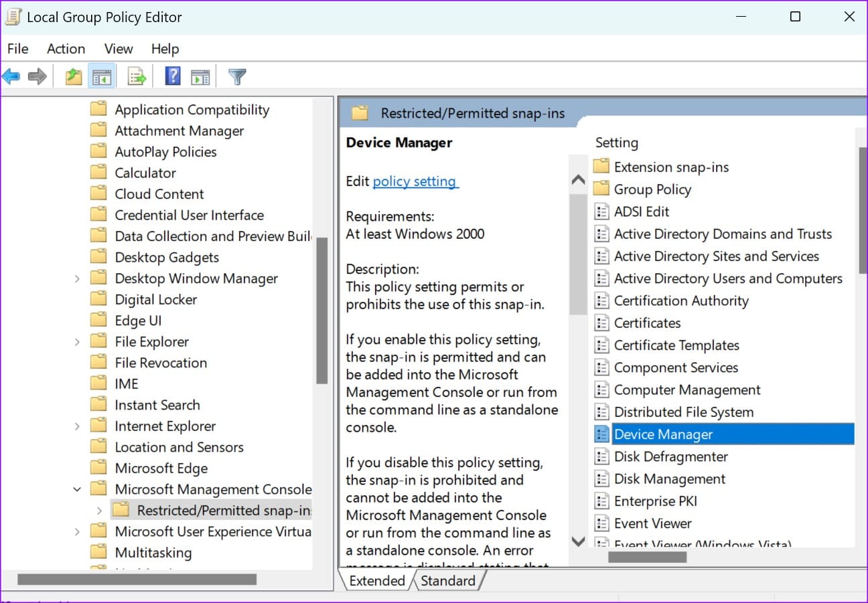Expand the Internet Explorer tree node
This screenshot has height=603, width=868.
76,426
